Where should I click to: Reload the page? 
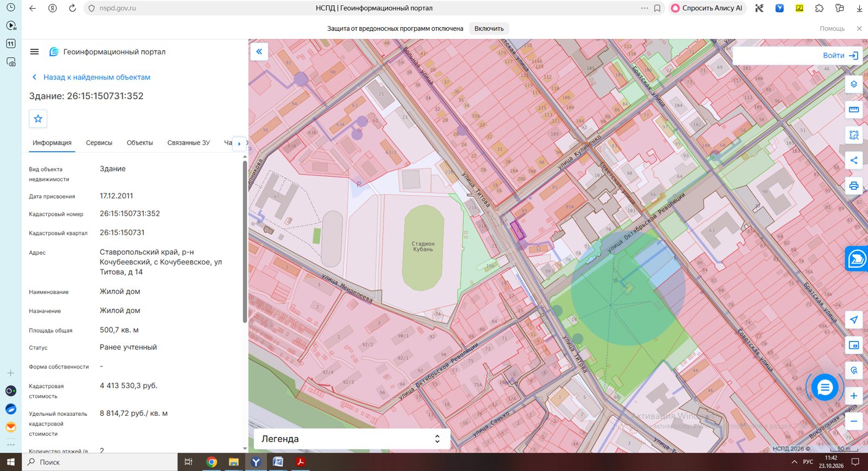click(x=72, y=8)
